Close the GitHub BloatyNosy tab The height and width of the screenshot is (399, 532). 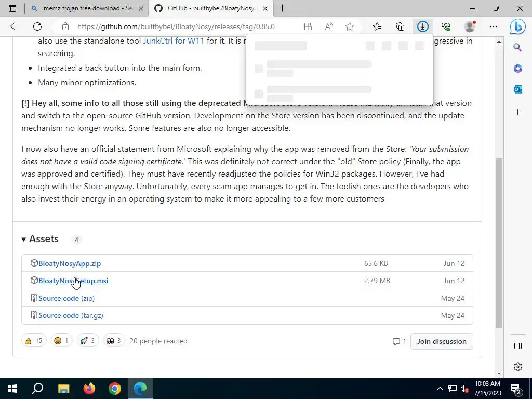point(265,8)
